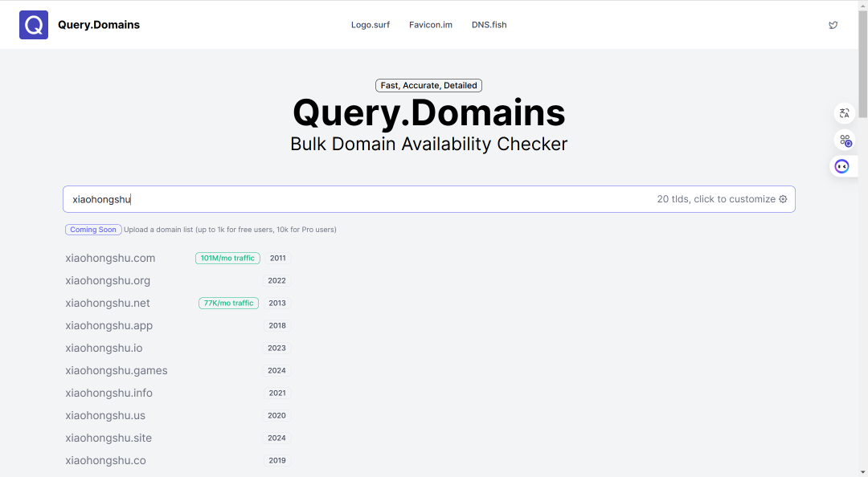Select the xiaohongshu.org result
868x477 pixels.
[108, 280]
